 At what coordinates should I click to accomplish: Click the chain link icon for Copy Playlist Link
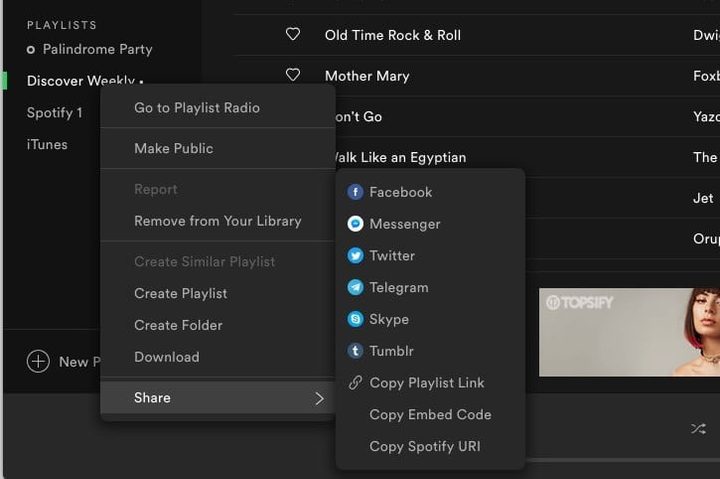[355, 383]
